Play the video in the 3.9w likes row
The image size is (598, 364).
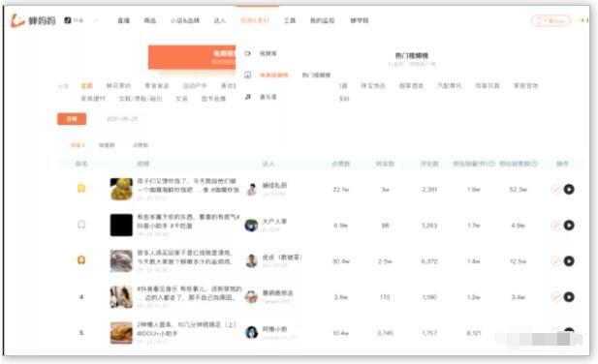(x=569, y=297)
